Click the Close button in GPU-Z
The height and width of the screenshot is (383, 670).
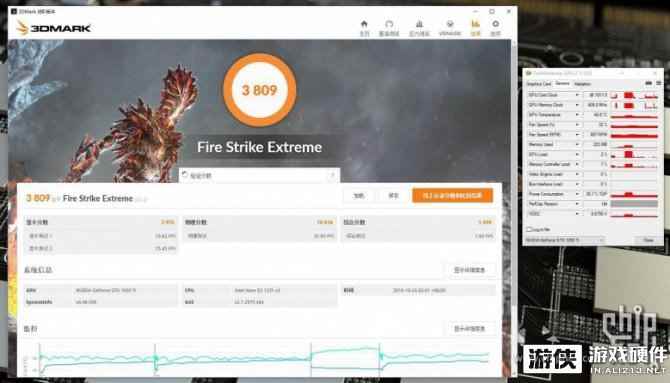(648, 240)
